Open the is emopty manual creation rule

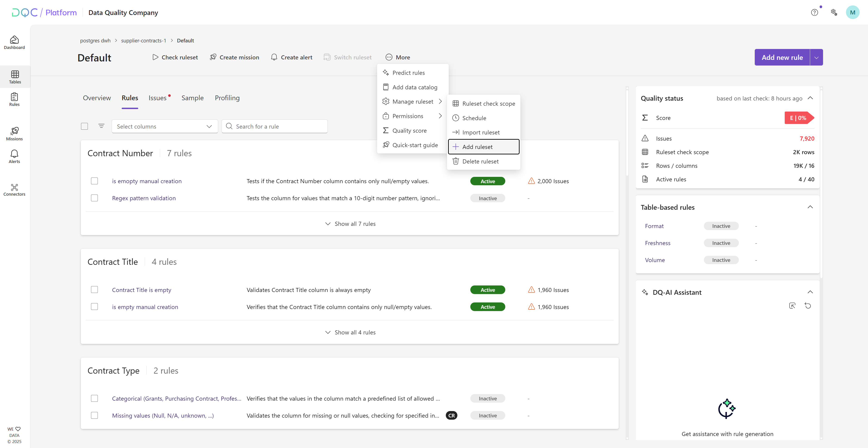coord(147,181)
